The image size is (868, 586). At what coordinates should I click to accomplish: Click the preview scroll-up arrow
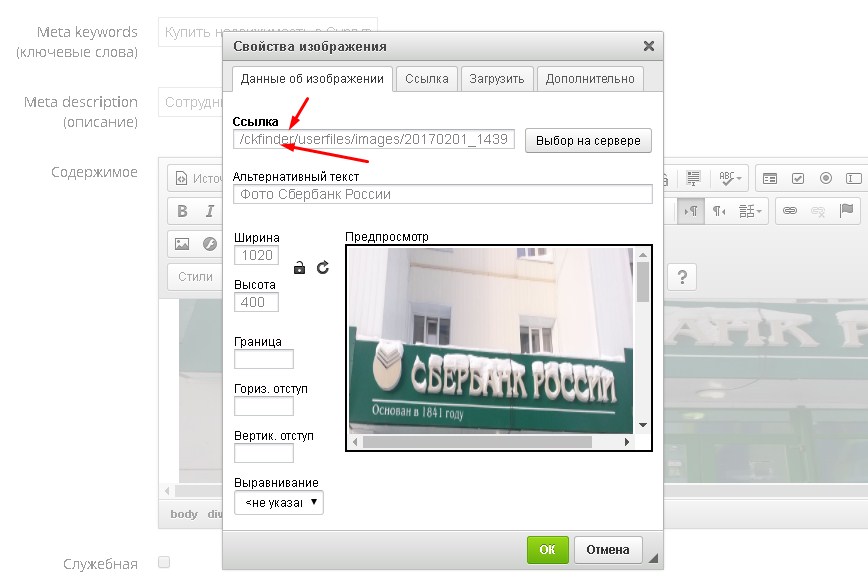643,255
